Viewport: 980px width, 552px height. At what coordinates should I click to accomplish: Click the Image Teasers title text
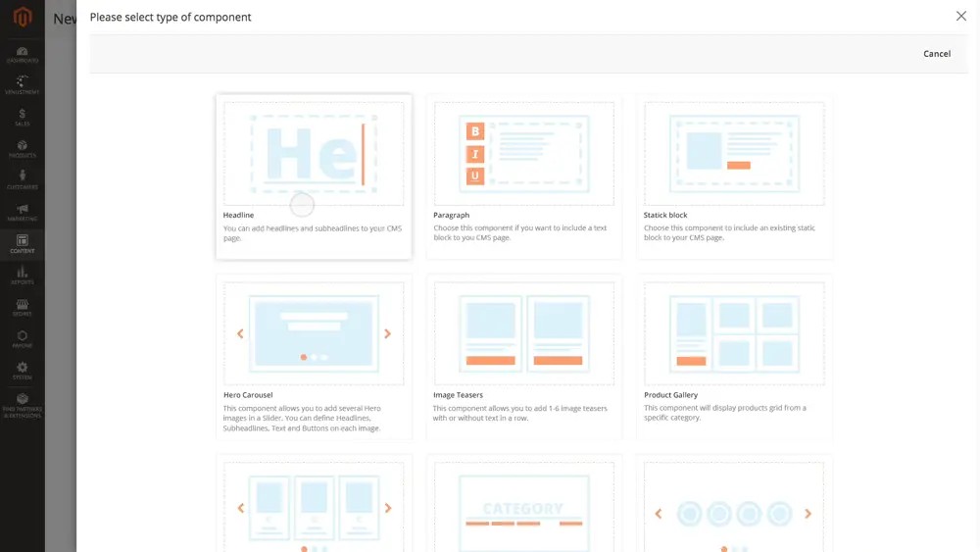(458, 395)
